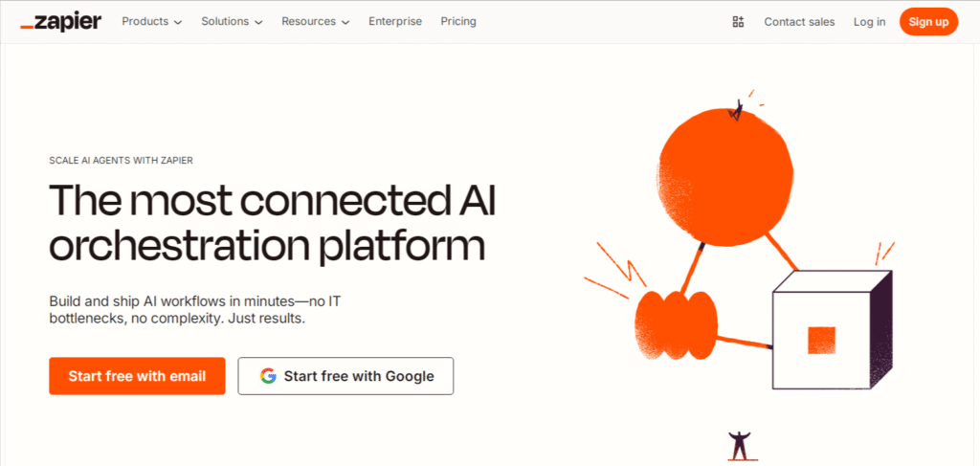This screenshot has width=980, height=466.
Task: Click the Zapier logo
Action: coord(59,21)
